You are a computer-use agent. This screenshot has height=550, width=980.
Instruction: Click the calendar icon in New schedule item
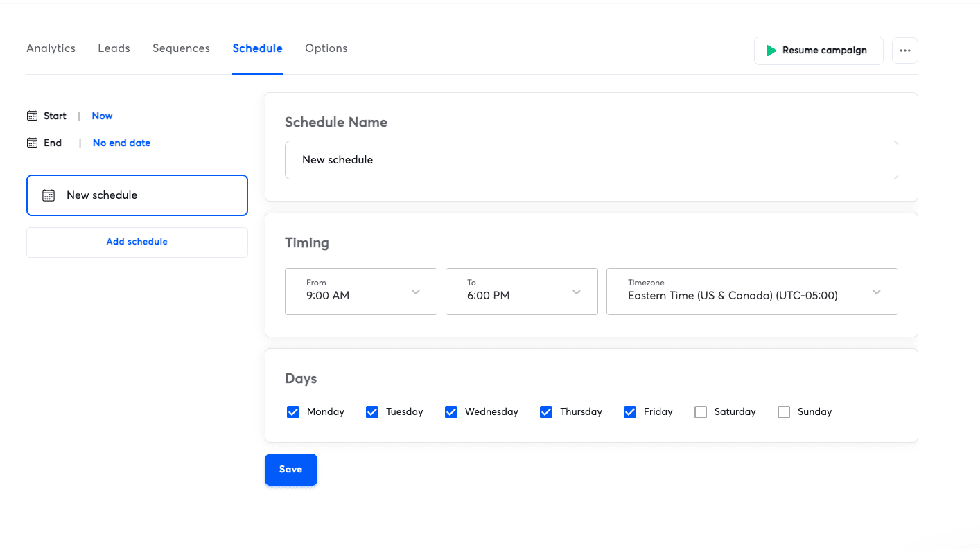coord(49,195)
